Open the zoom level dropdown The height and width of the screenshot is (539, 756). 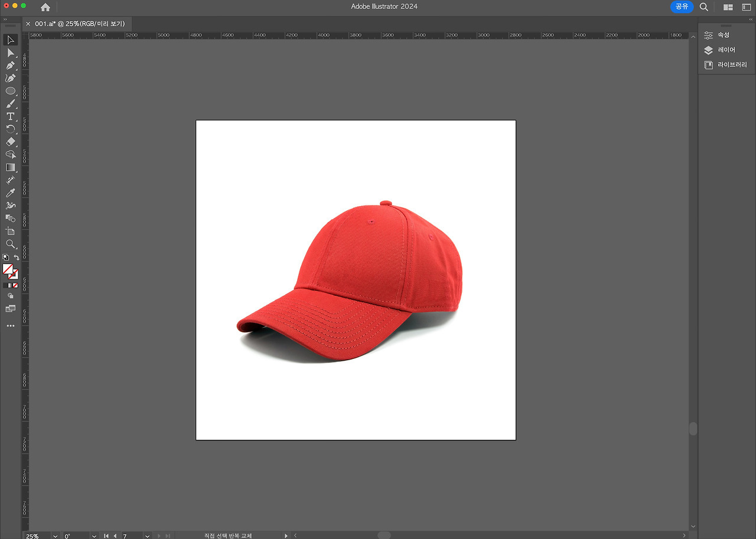click(56, 535)
